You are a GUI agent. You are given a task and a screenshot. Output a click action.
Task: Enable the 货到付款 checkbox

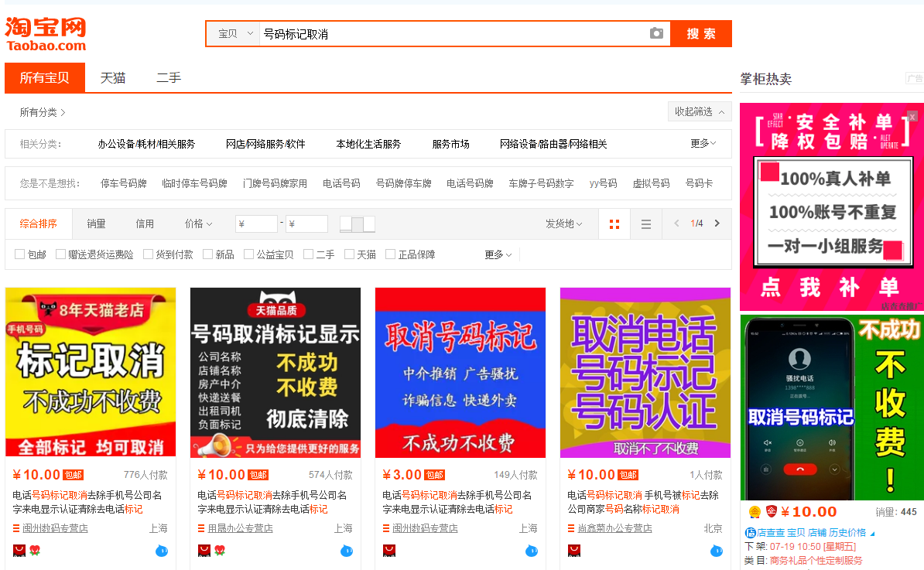[148, 254]
